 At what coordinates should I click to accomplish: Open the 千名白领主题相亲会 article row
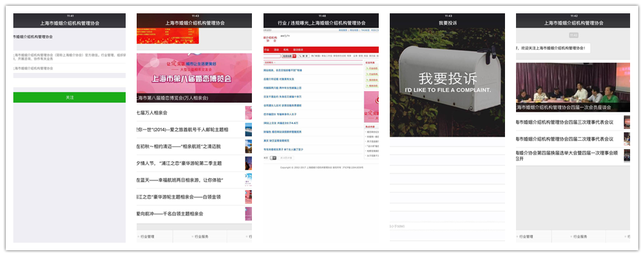tap(194, 214)
